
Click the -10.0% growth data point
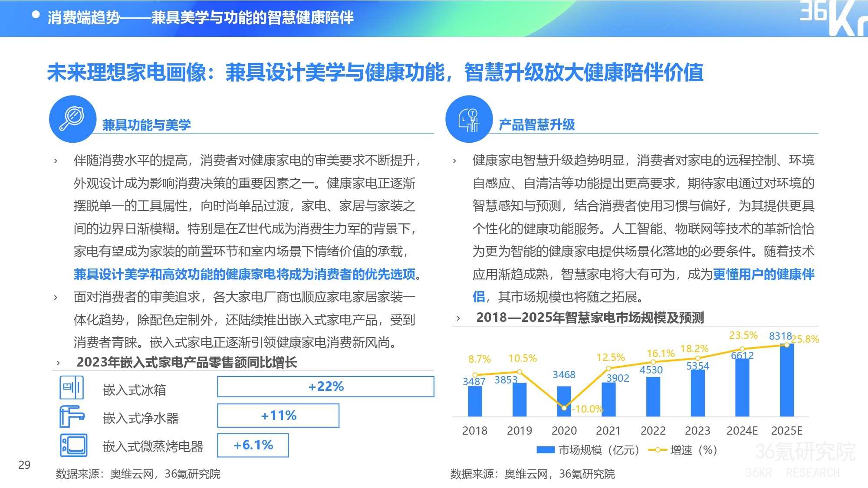(564, 407)
